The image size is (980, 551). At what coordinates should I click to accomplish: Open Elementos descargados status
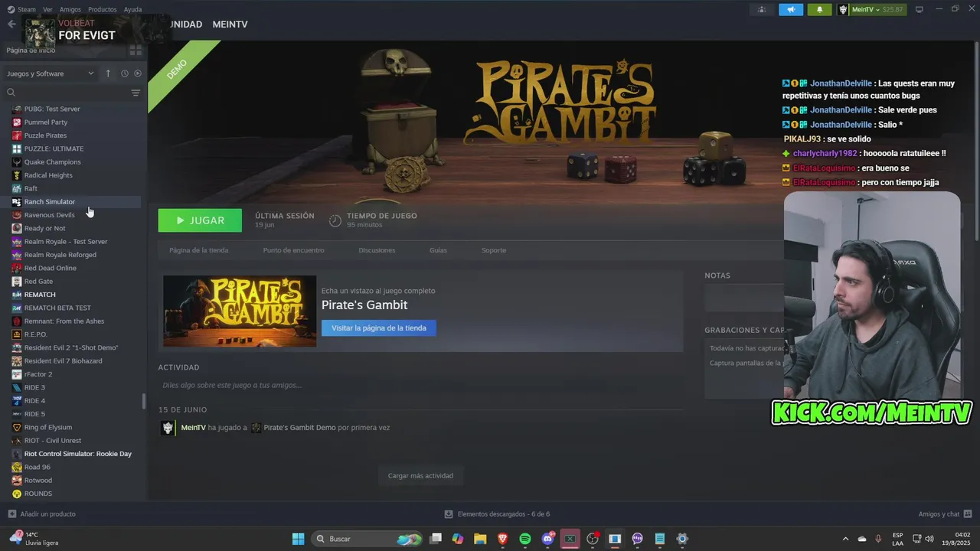click(503, 514)
